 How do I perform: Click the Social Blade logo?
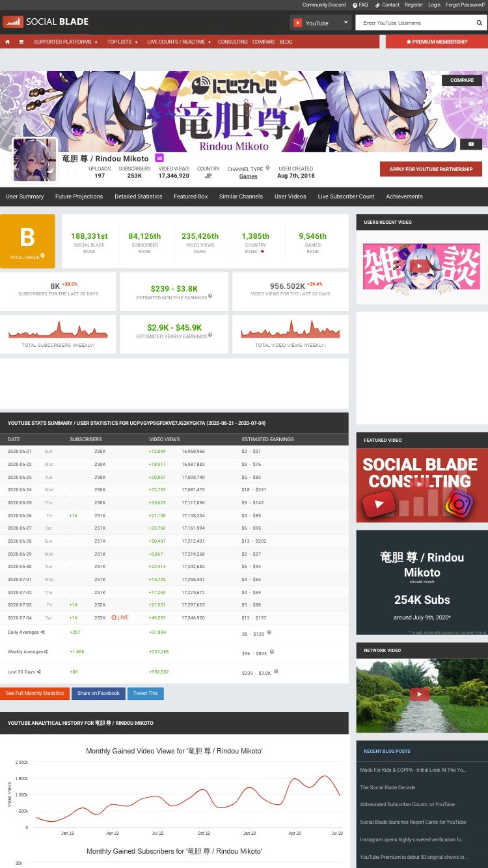tap(46, 21)
